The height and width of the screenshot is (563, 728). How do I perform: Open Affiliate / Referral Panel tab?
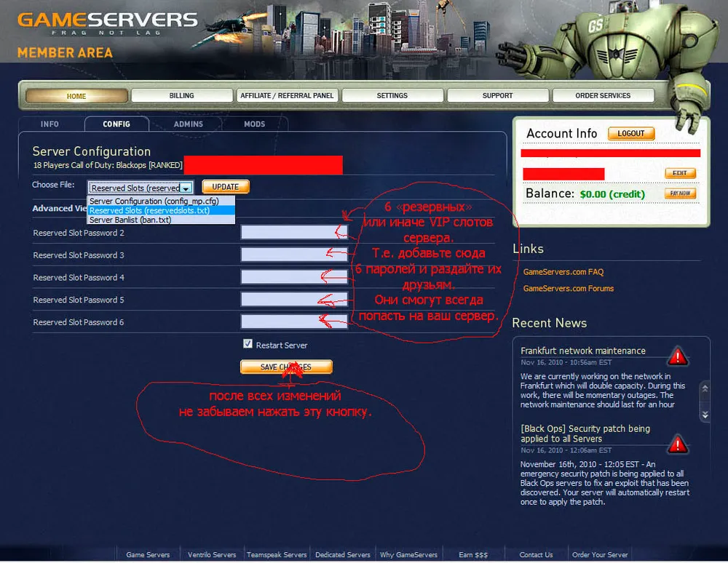[x=287, y=95]
